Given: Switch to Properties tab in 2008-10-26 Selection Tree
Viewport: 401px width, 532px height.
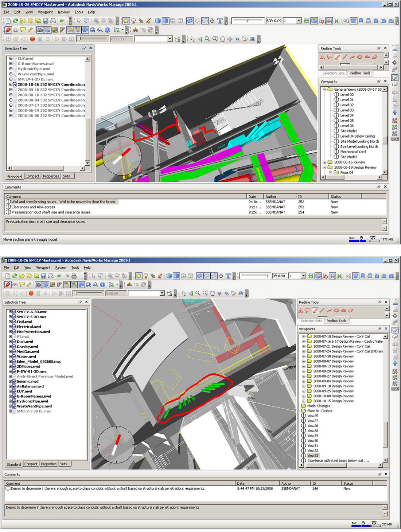Looking at the screenshot, I should 49,464.
